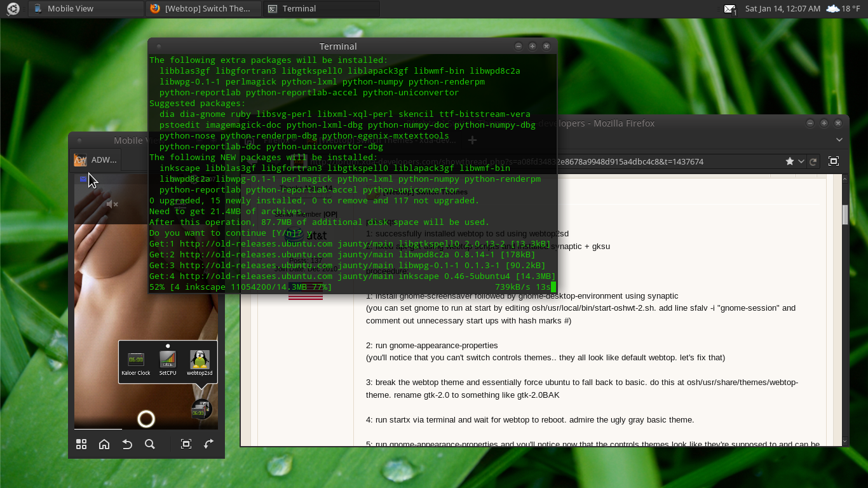The width and height of the screenshot is (868, 488).
Task: Tap the Search magnifier in Mobile View
Action: 150,444
